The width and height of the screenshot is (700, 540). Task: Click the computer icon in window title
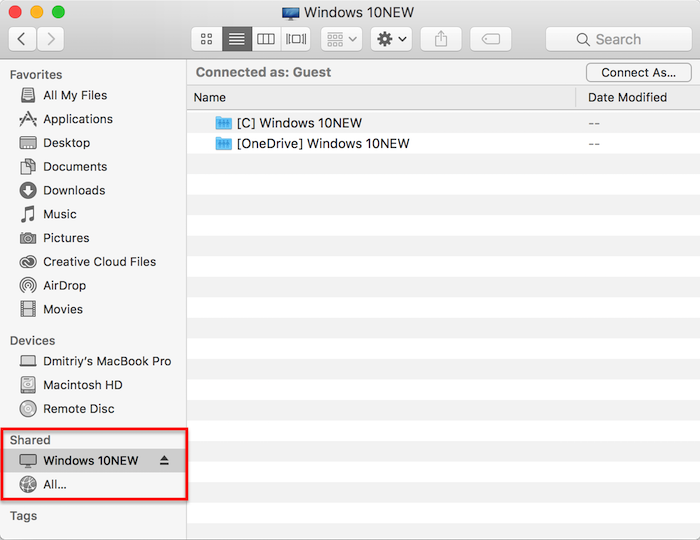click(x=291, y=13)
